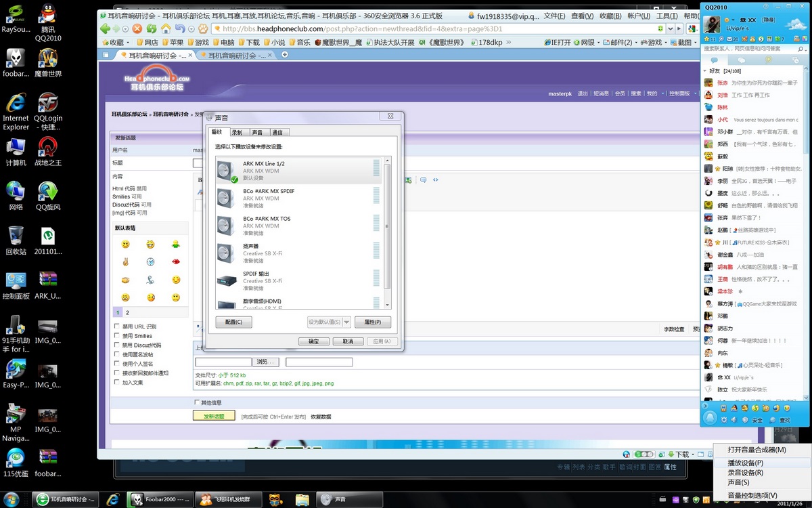Click 浏览... upload button
812x508 pixels.
265,362
